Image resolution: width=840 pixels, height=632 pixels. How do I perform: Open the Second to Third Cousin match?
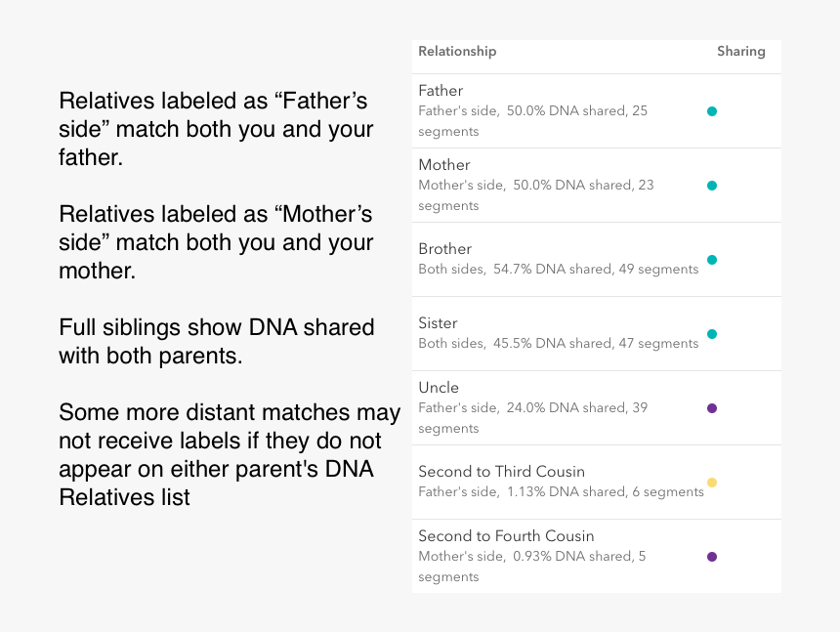(x=501, y=472)
